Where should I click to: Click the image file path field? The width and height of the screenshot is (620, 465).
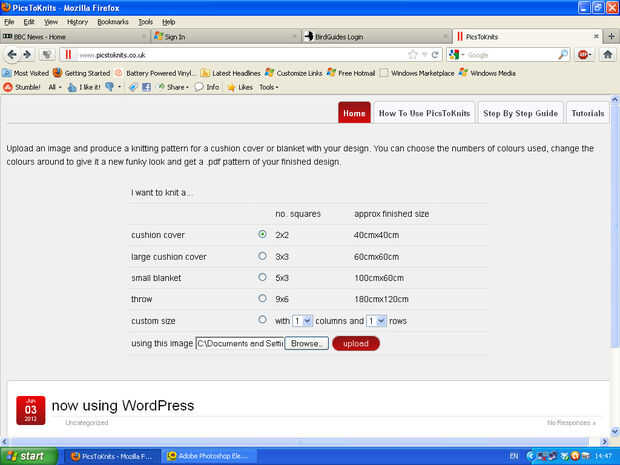[240, 343]
